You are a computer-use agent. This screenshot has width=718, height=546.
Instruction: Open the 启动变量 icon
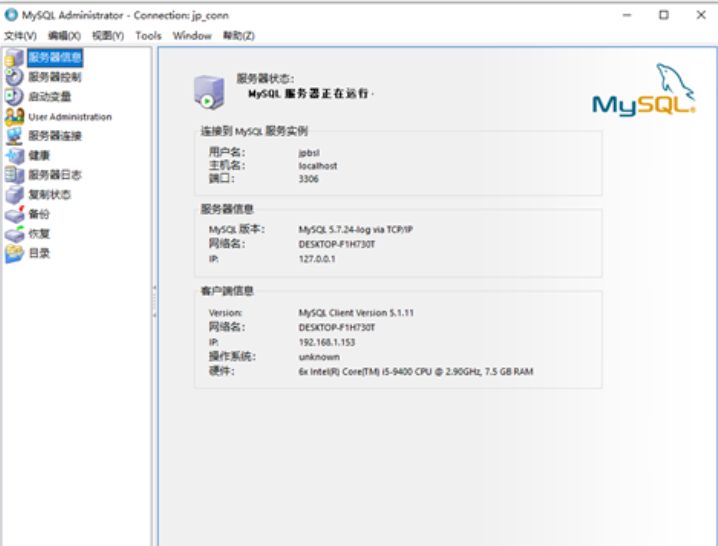14,97
